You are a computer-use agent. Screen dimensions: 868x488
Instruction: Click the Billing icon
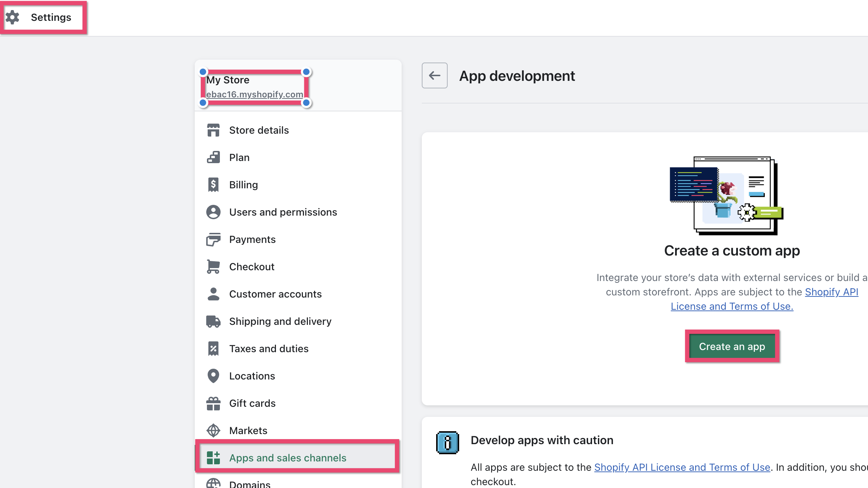(x=213, y=184)
